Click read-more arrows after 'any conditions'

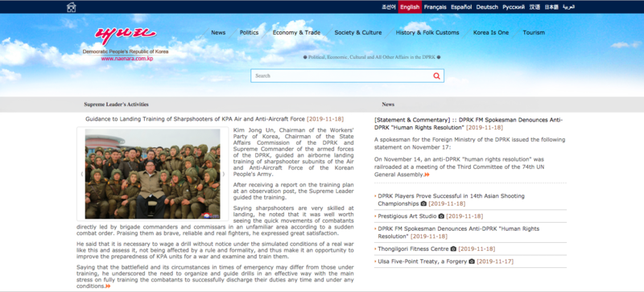pyautogui.click(x=108, y=286)
